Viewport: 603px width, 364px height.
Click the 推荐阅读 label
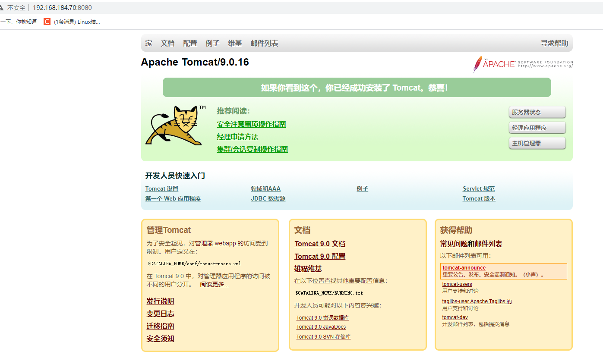click(x=233, y=111)
